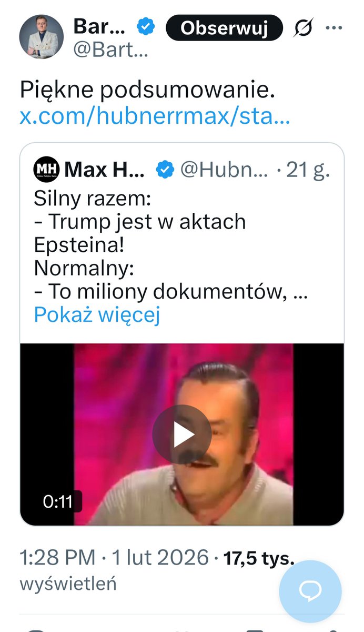
Task: Tap the blue verified badge beside Bar...
Action: 145,26
